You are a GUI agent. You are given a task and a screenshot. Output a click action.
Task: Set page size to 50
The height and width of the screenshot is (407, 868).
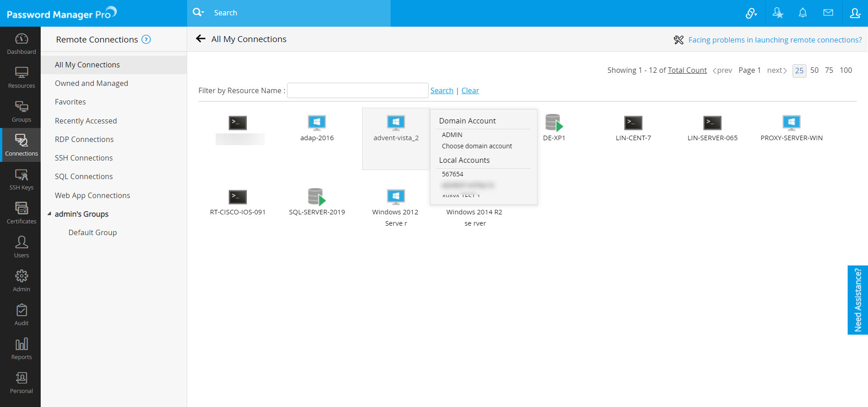click(814, 70)
